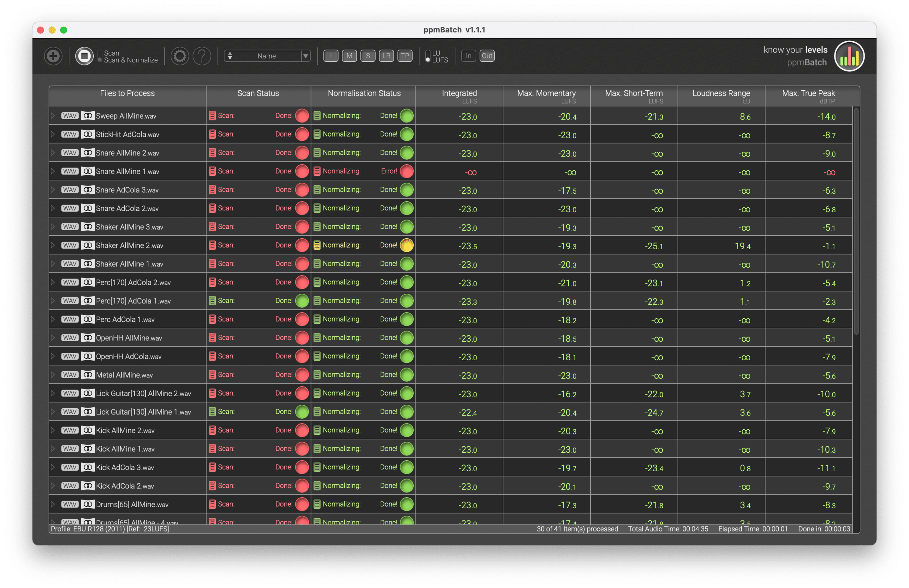Click red normalizing log icon for Snare AllMine 1.wav
Screen dimensions: 909x588
point(317,171)
